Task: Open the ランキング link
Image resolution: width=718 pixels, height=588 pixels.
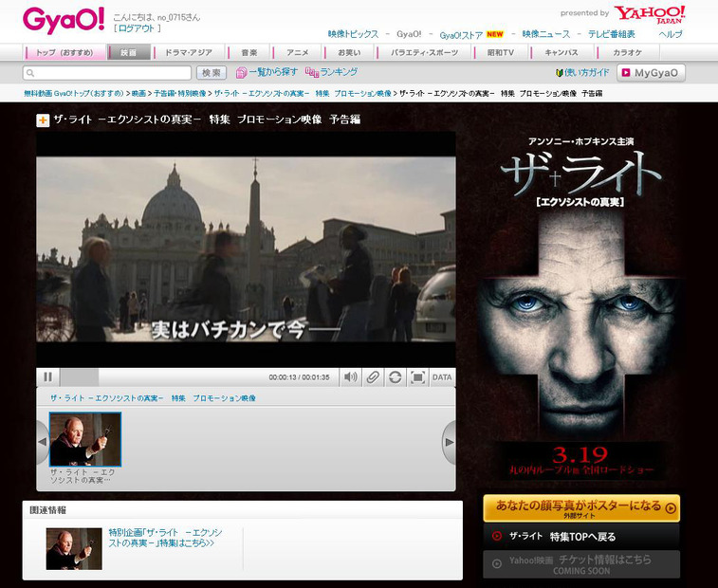Action: (332, 72)
